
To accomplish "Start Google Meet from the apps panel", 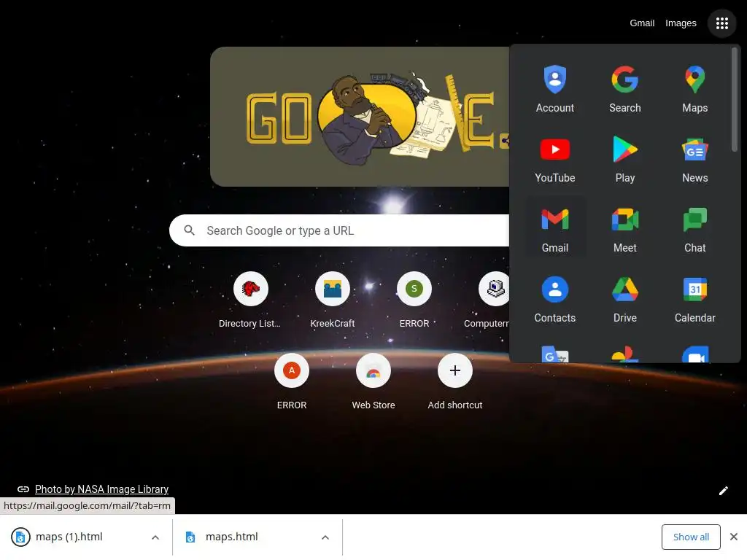I will click(624, 229).
